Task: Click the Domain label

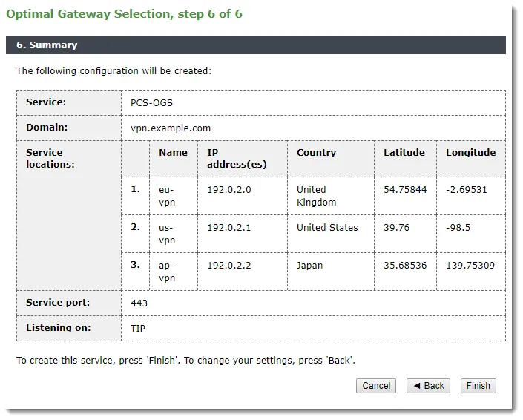Action: coord(47,127)
